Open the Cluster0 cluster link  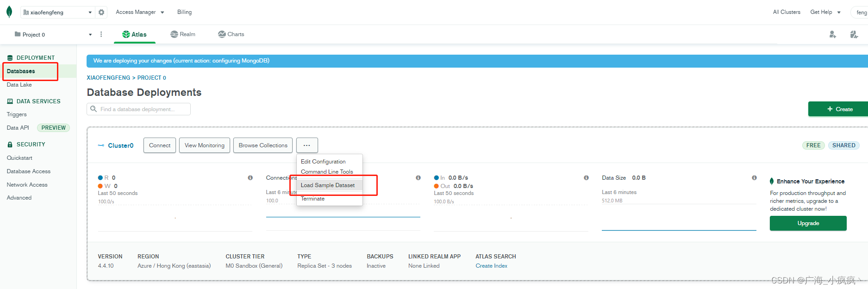[x=120, y=145]
